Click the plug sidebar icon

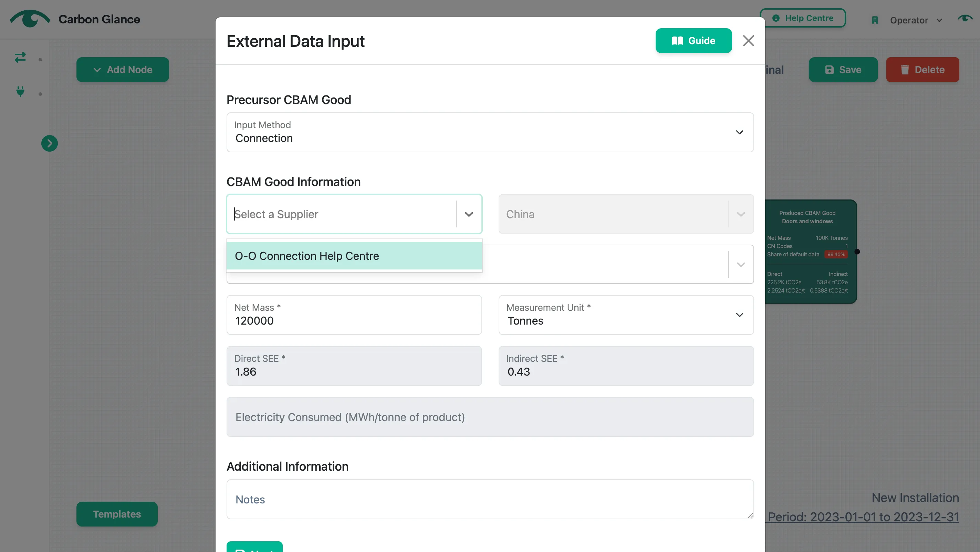point(20,91)
